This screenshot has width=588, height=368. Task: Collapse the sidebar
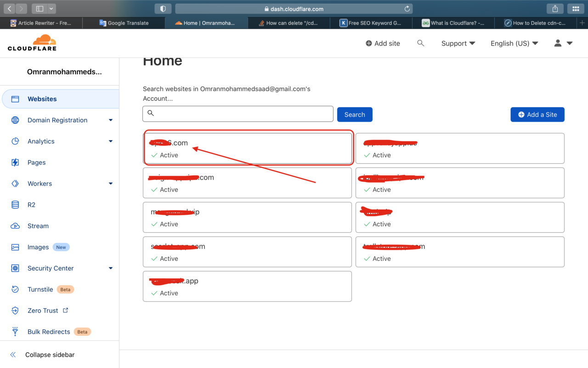point(50,355)
